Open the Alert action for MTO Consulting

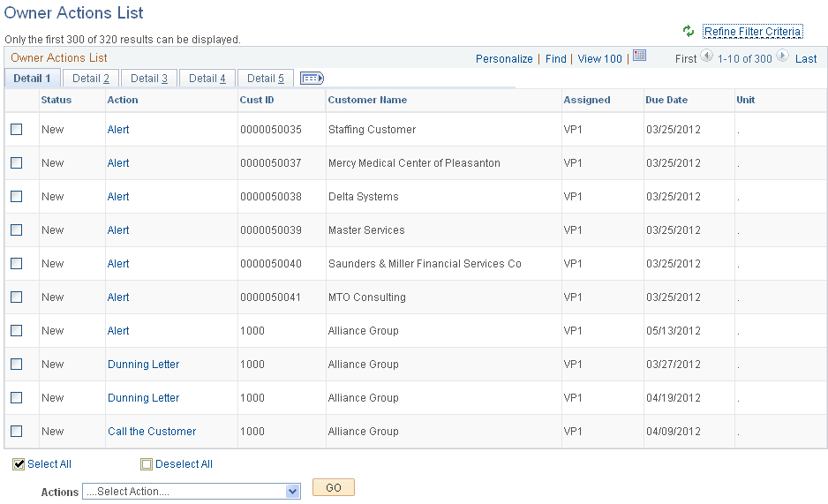click(118, 297)
